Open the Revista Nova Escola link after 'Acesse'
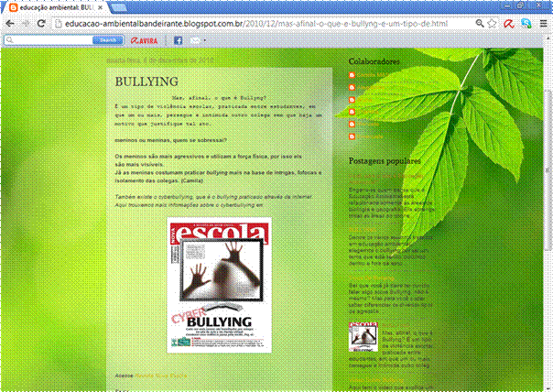Image resolution: width=553 pixels, height=392 pixels. coord(161,376)
